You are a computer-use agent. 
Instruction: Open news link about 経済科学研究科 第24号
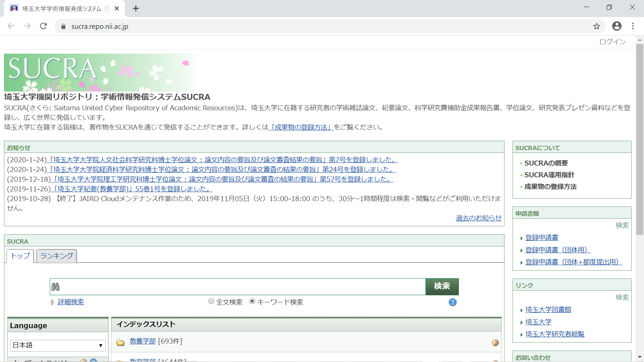(221, 169)
